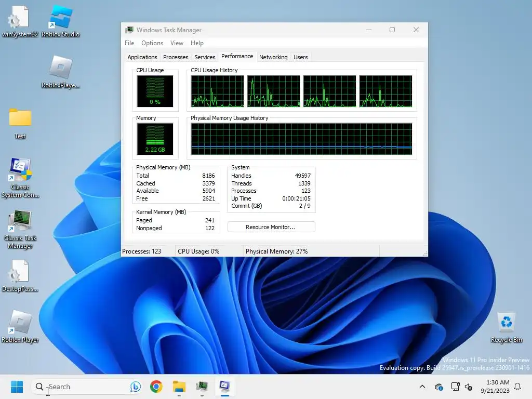
Task: Click the third CPU Usage History graph
Action: coord(329,91)
